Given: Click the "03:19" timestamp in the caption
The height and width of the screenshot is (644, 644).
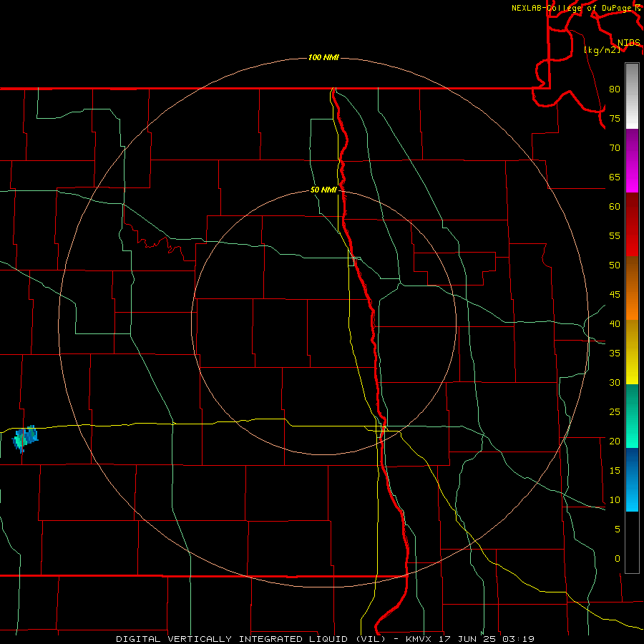Looking at the screenshot, I should click(x=518, y=639).
